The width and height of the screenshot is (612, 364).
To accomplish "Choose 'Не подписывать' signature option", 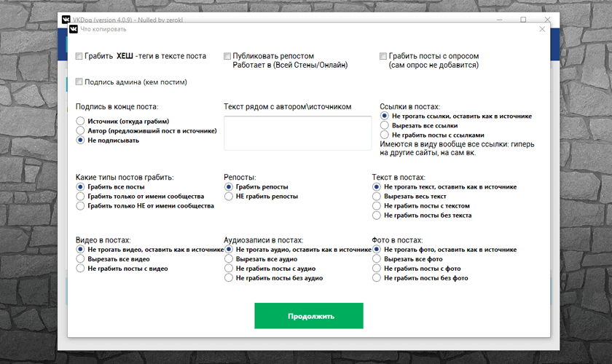I will click(x=80, y=140).
